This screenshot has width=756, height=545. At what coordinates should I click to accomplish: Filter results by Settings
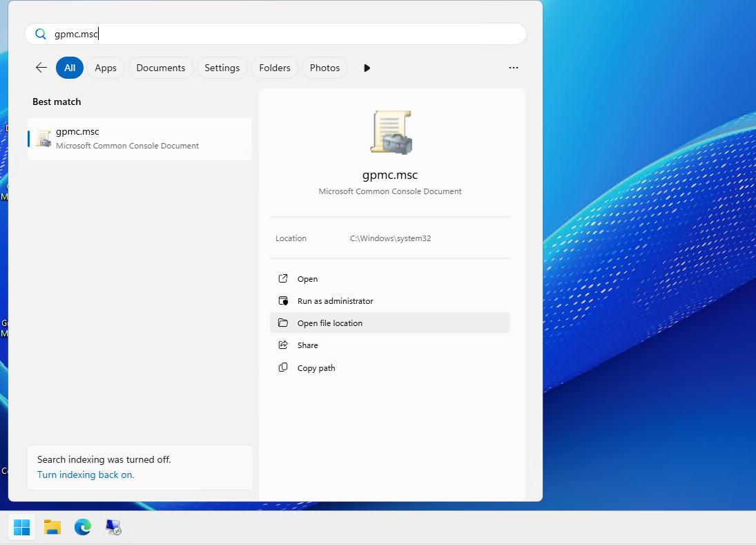pos(222,68)
